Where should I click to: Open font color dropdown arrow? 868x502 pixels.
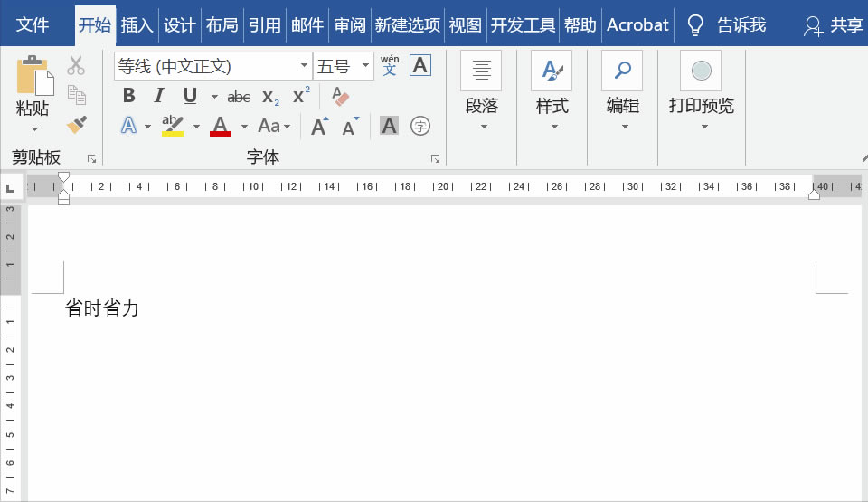pos(244,127)
